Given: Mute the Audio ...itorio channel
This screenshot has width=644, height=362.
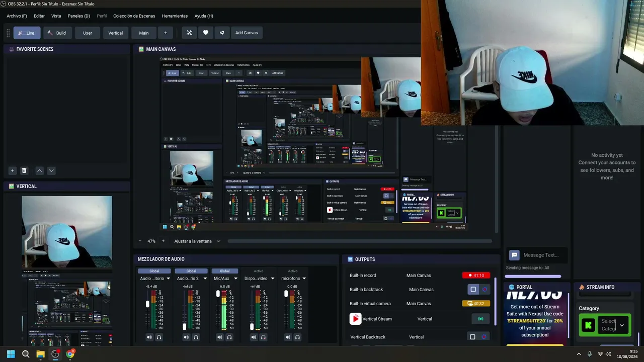Looking at the screenshot, I should coord(149,337).
